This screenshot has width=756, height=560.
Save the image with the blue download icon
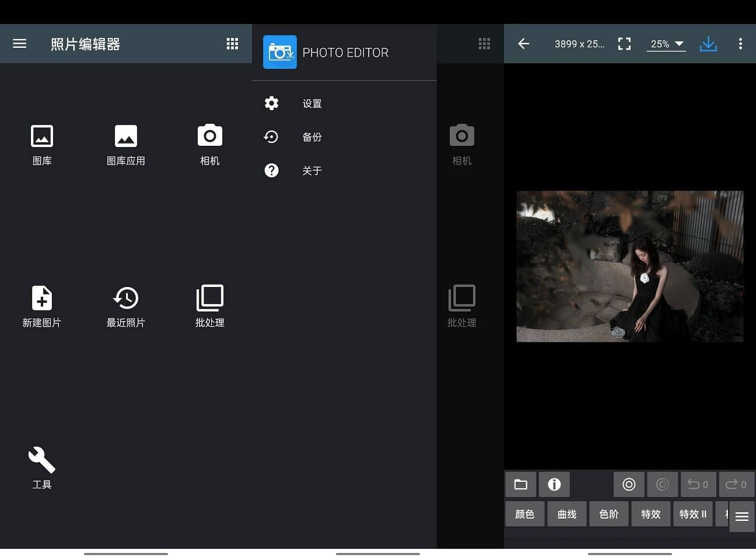coord(708,43)
